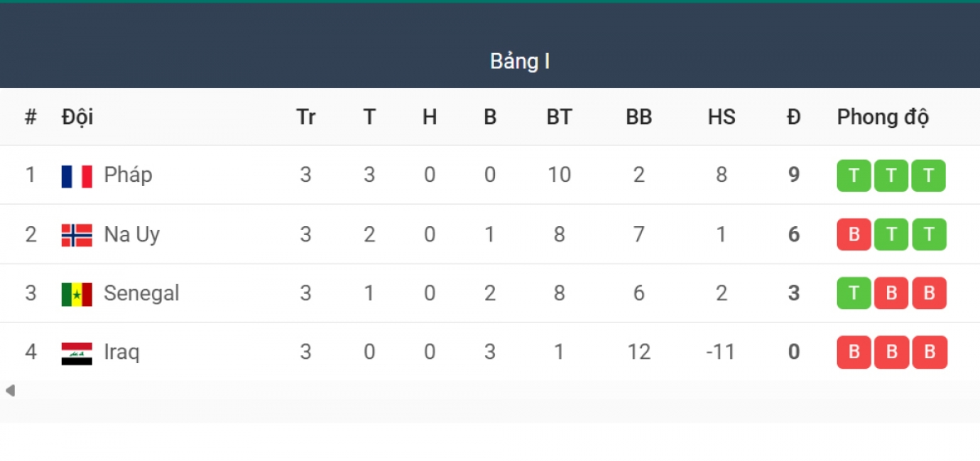Click Pháp's first green T form badge

click(854, 175)
